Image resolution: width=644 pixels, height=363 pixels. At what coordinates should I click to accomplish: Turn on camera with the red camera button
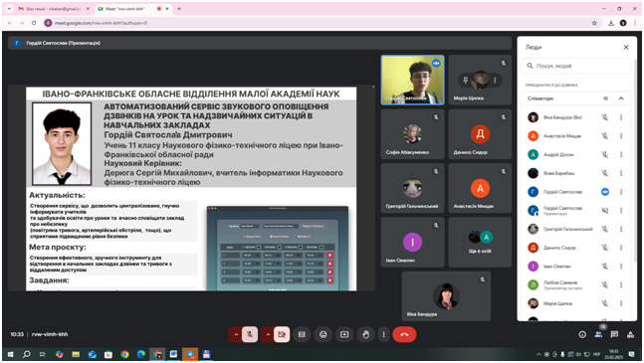pyautogui.click(x=282, y=334)
